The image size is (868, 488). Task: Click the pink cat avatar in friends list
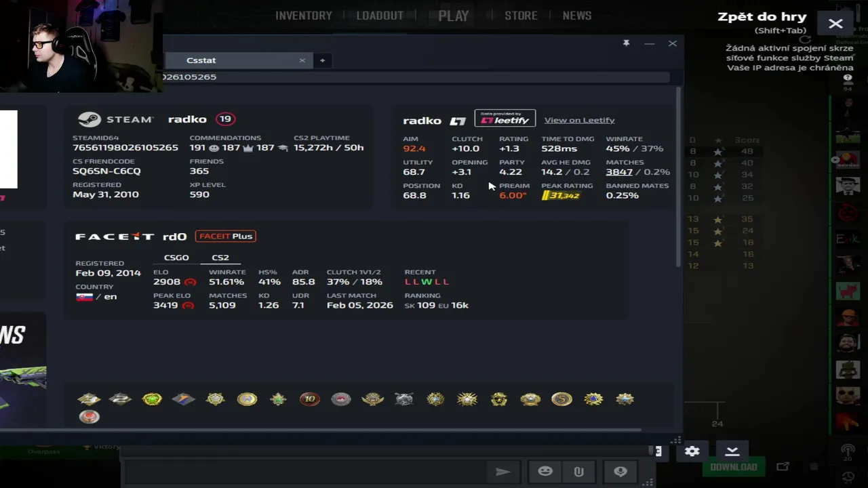pyautogui.click(x=848, y=290)
